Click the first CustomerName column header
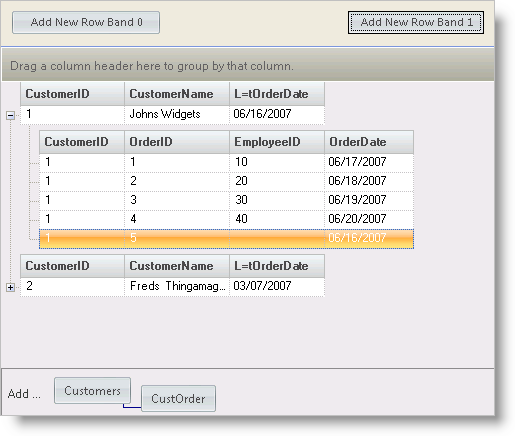This screenshot has height=436, width=515. [177, 94]
